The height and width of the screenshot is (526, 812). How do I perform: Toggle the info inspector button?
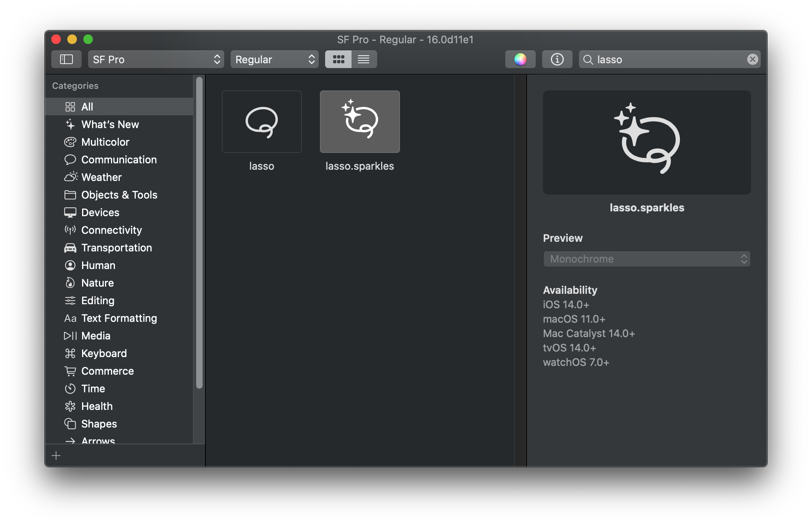pos(557,59)
